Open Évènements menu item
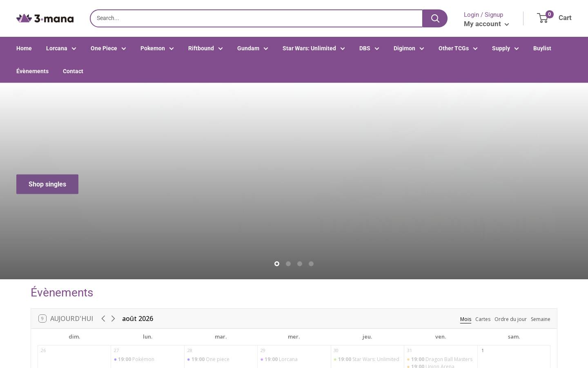588x368 pixels. [x=32, y=71]
